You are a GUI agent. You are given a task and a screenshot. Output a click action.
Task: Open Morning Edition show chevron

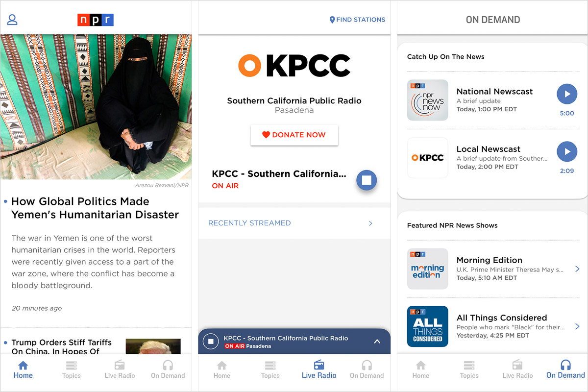[577, 269]
